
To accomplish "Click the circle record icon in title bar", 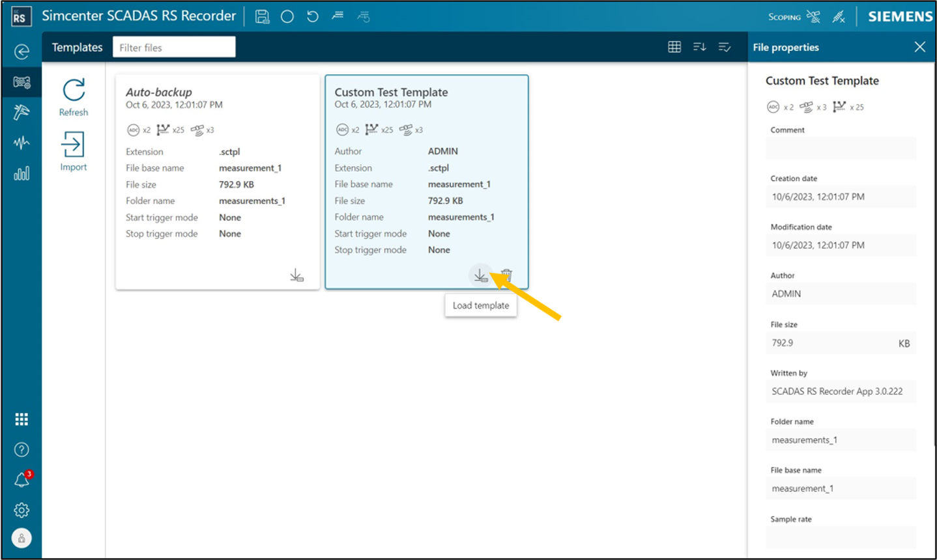I will coord(287,17).
